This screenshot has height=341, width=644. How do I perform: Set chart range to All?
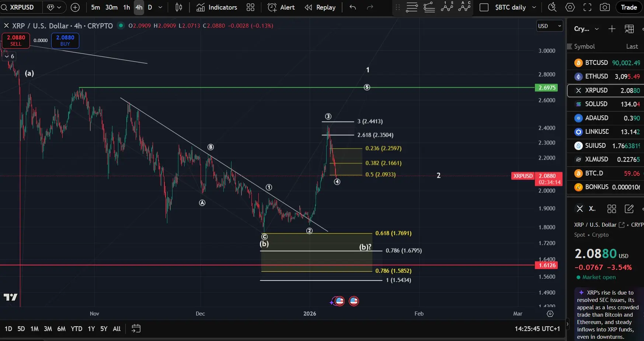tap(117, 329)
